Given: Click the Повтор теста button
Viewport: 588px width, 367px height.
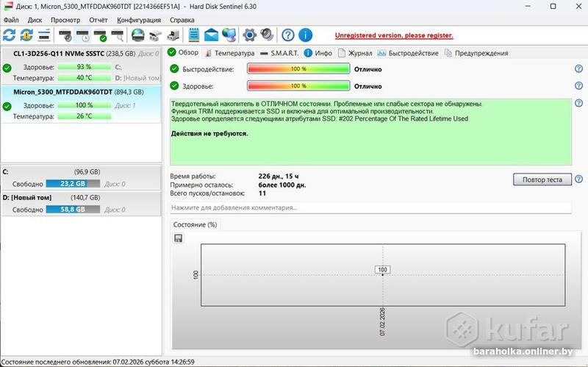Looking at the screenshot, I should pos(542,179).
